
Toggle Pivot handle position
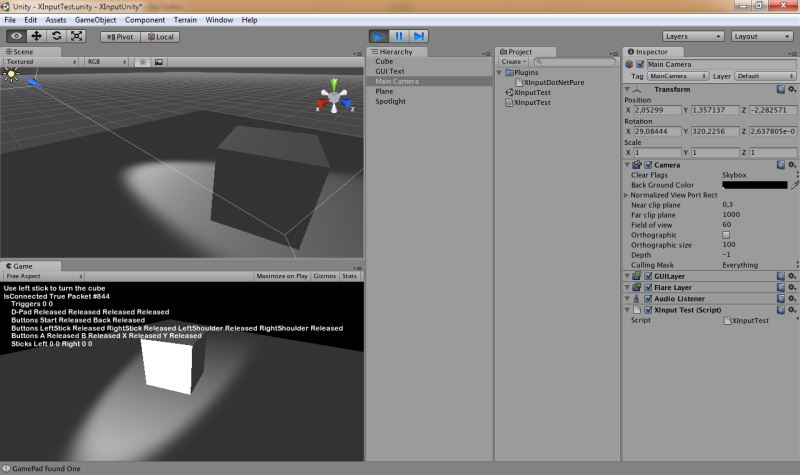(120, 37)
